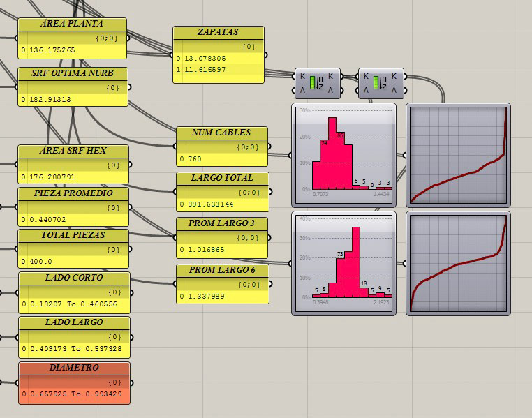Click value 0.440702 in PIEZA PROMEDIO
532x418 pixels.
[47, 220]
